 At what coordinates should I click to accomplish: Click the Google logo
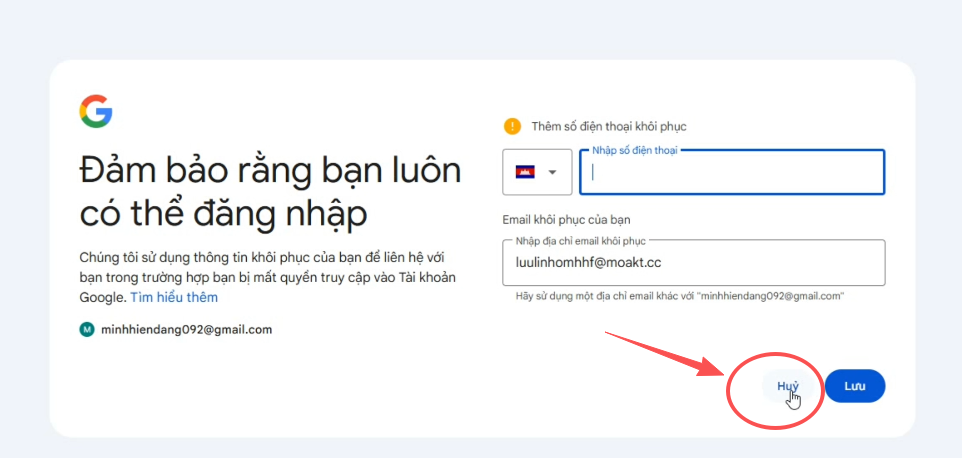96,111
